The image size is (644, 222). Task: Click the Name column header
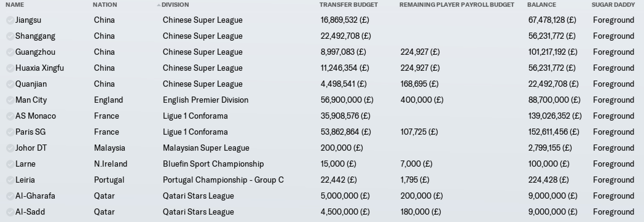point(15,5)
